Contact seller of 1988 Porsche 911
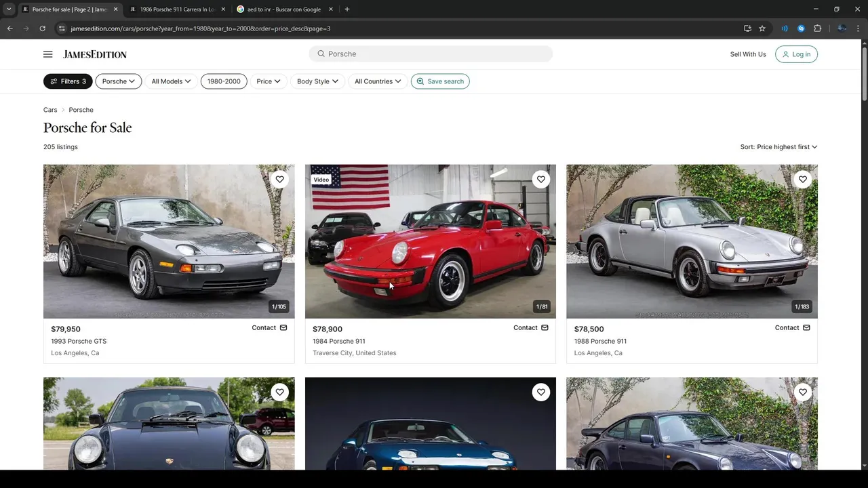868x488 pixels. 793,328
